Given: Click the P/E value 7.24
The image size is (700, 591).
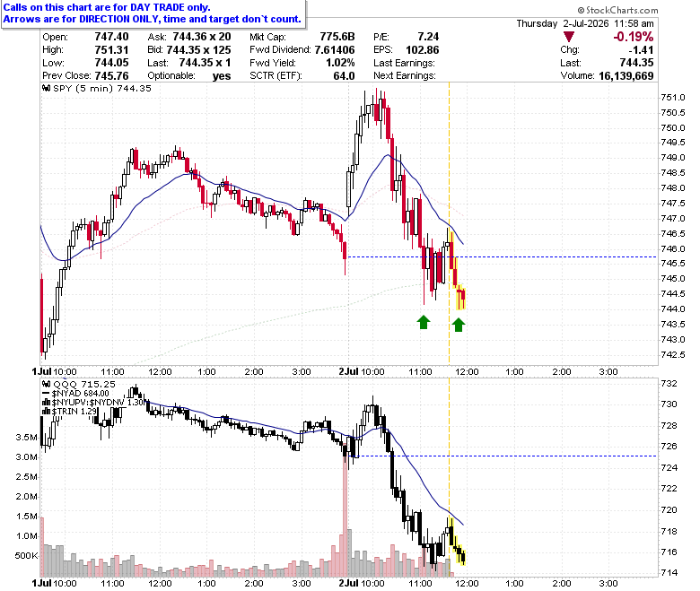Looking at the screenshot, I should pos(428,37).
